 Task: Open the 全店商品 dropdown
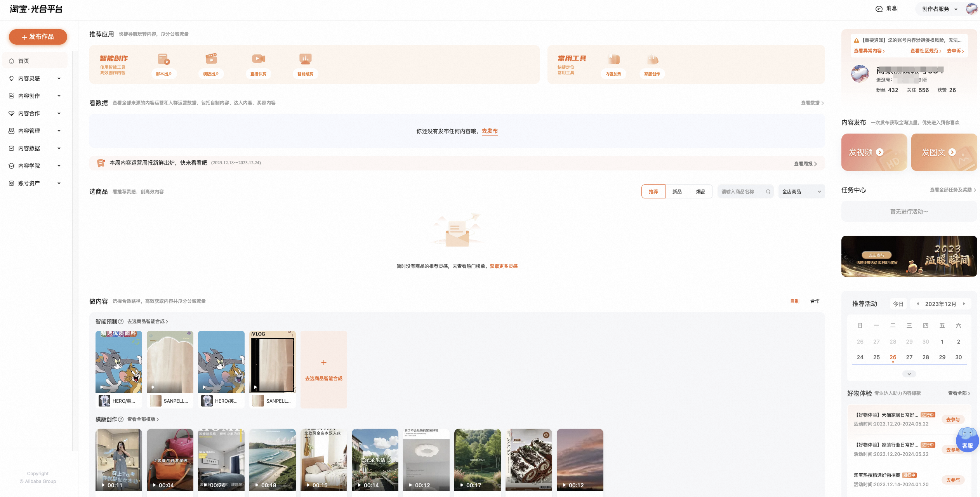click(x=801, y=191)
